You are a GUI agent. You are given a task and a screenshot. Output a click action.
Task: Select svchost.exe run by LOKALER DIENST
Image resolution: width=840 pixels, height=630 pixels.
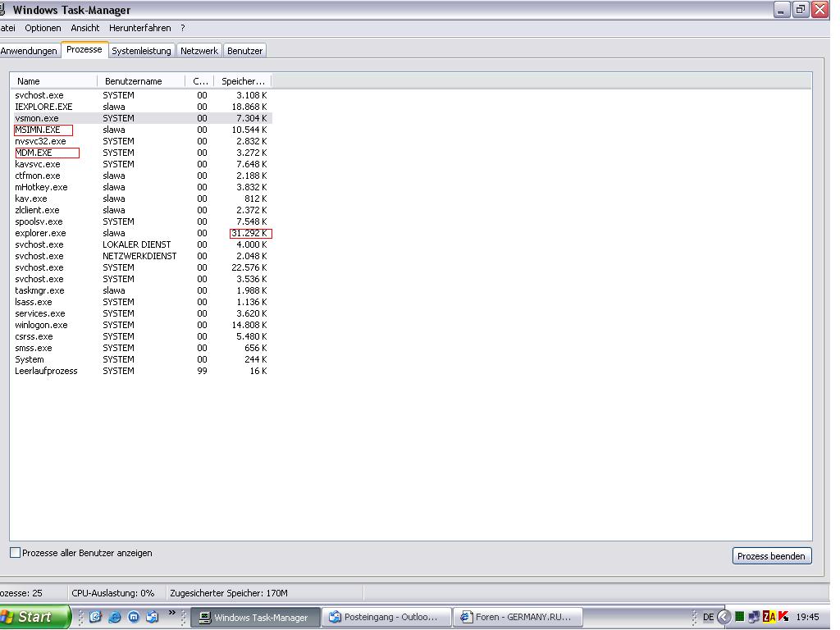pos(141,244)
